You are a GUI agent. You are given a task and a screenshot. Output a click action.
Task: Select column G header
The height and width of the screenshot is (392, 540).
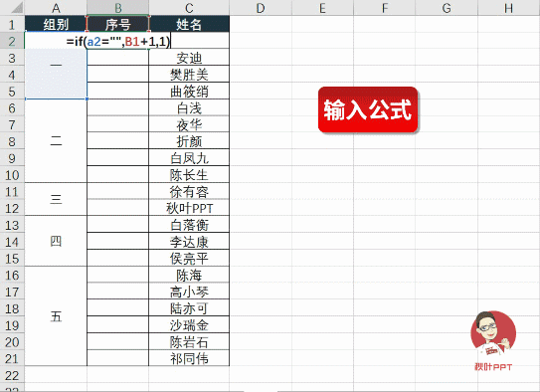pos(447,7)
